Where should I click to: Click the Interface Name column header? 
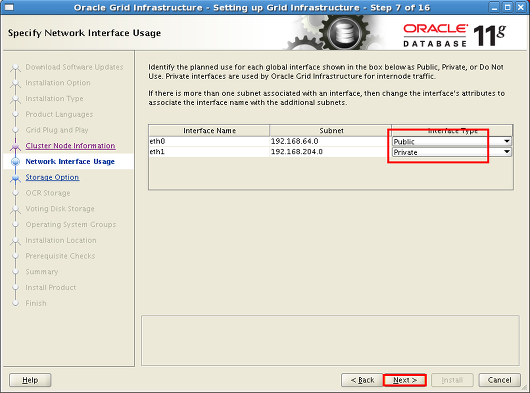point(209,131)
